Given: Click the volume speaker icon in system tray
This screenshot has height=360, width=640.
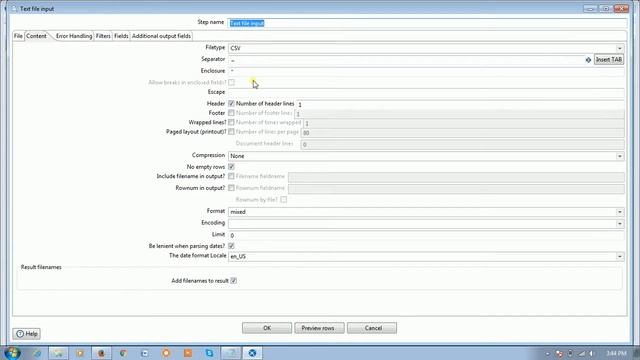Looking at the screenshot, I should pyautogui.click(x=592, y=353).
